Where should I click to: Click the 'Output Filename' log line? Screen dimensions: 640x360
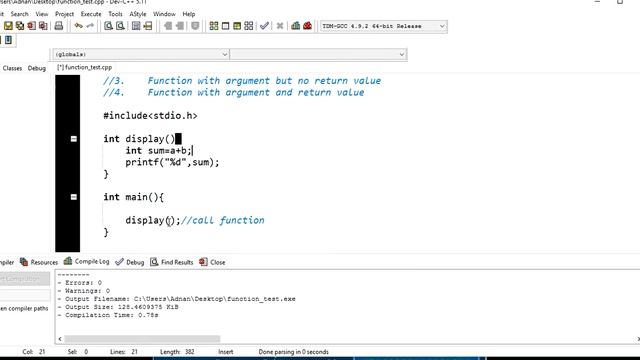176,299
